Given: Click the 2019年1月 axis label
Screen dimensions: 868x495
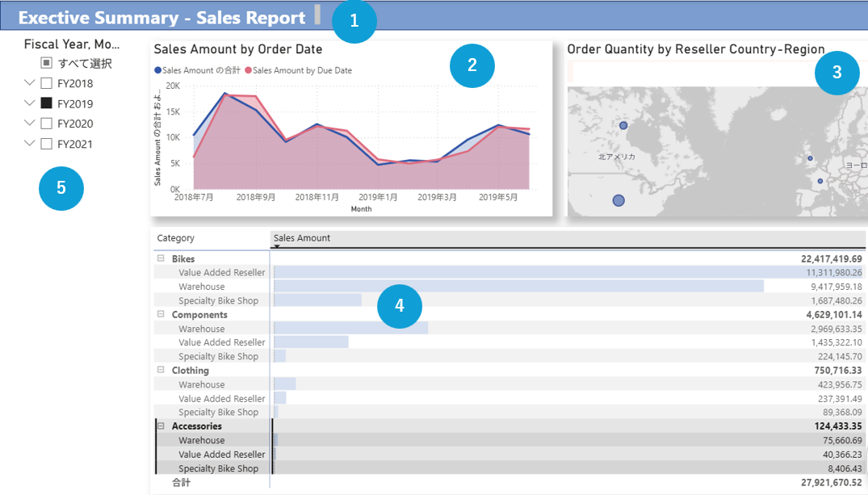Looking at the screenshot, I should tap(378, 197).
